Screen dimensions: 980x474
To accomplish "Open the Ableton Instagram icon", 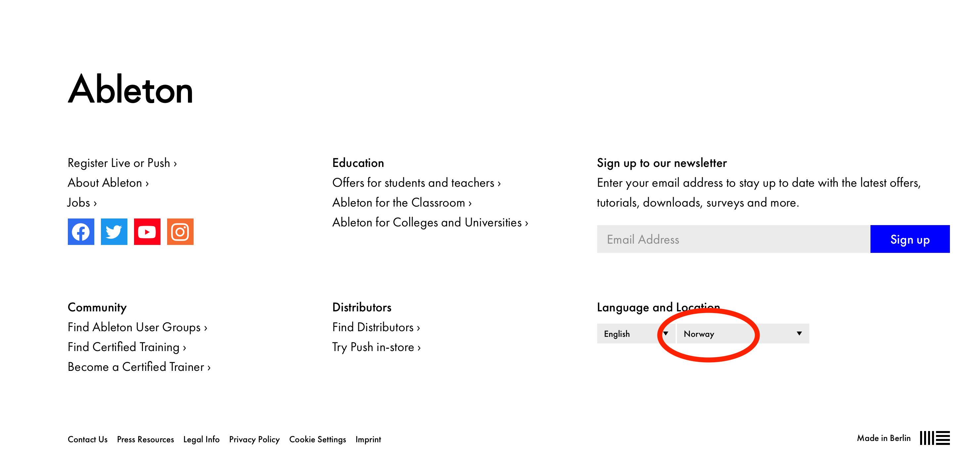I will coord(180,231).
